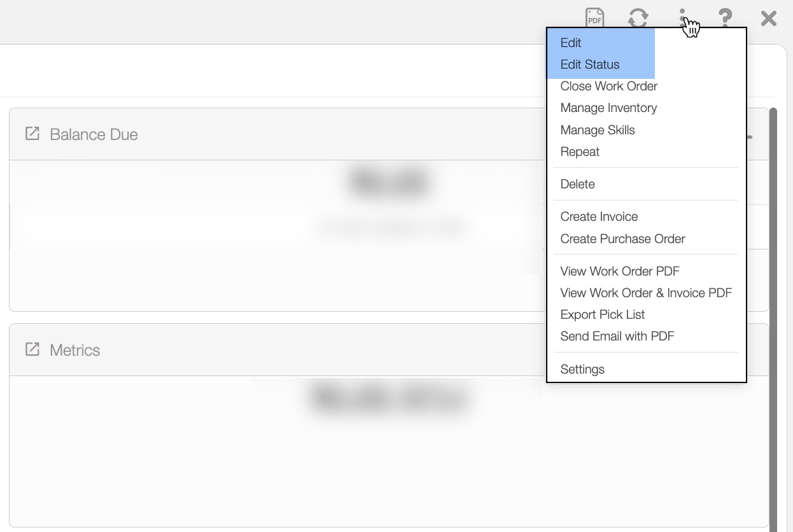Click the refresh sync icon
This screenshot has width=793, height=532.
pyautogui.click(x=638, y=18)
